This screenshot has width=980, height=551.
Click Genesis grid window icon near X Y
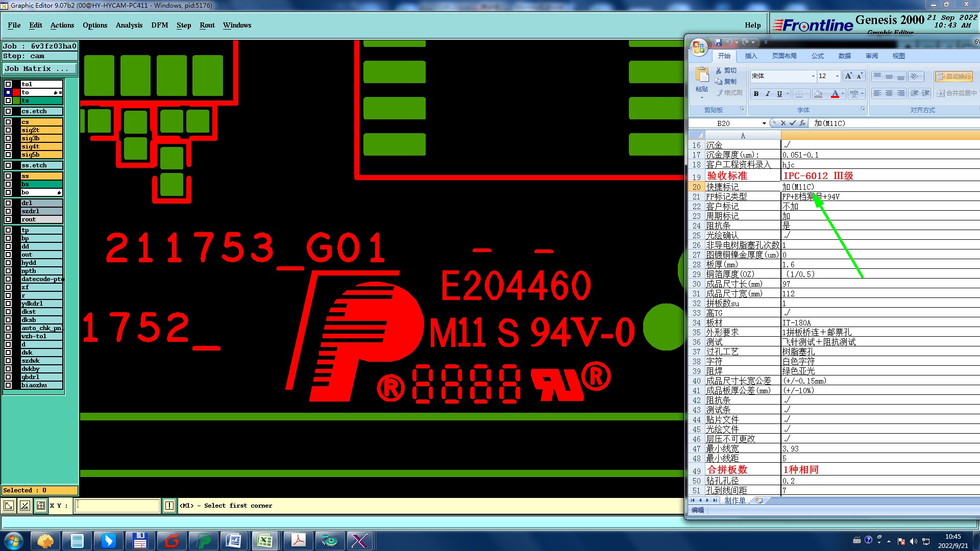(41, 506)
